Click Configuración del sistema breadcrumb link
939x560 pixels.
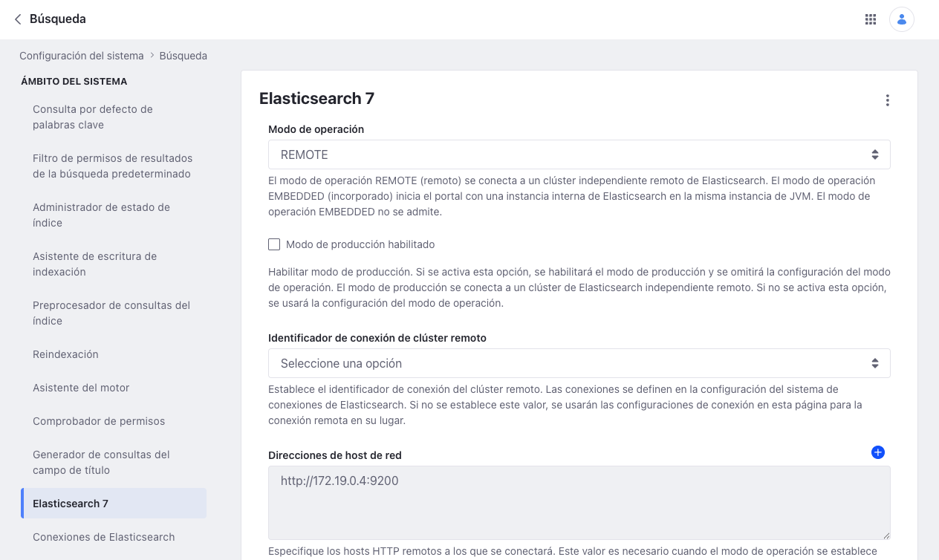pyautogui.click(x=82, y=56)
